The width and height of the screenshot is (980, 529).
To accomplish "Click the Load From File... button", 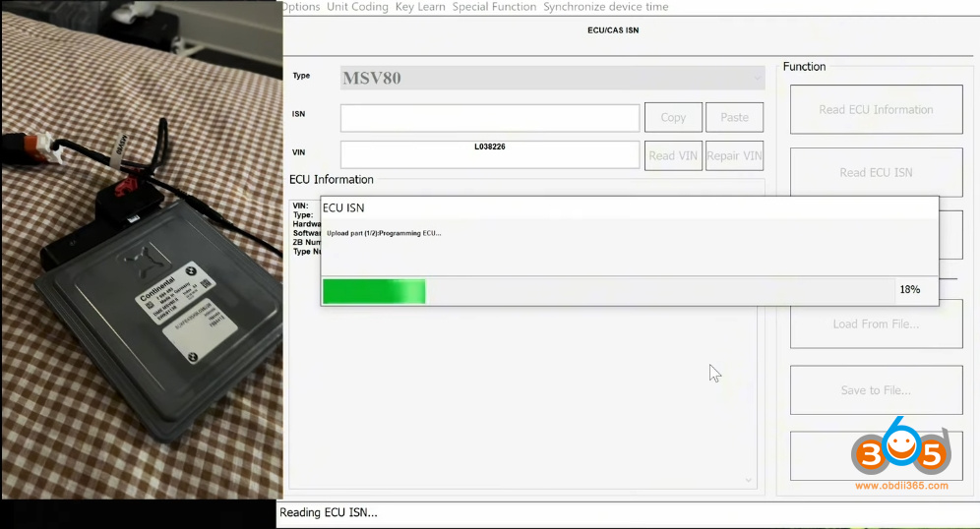I will point(876,323).
